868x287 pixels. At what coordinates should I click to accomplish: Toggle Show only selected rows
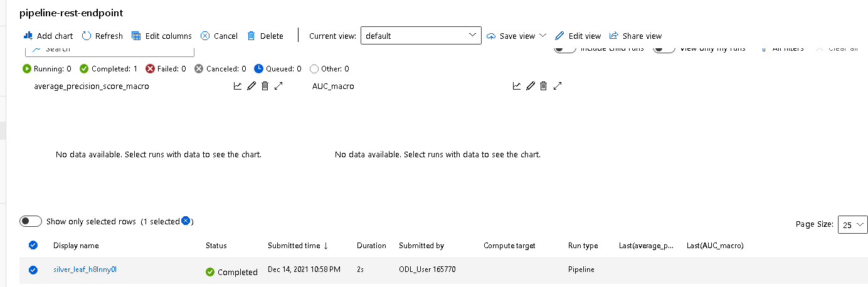(31, 221)
